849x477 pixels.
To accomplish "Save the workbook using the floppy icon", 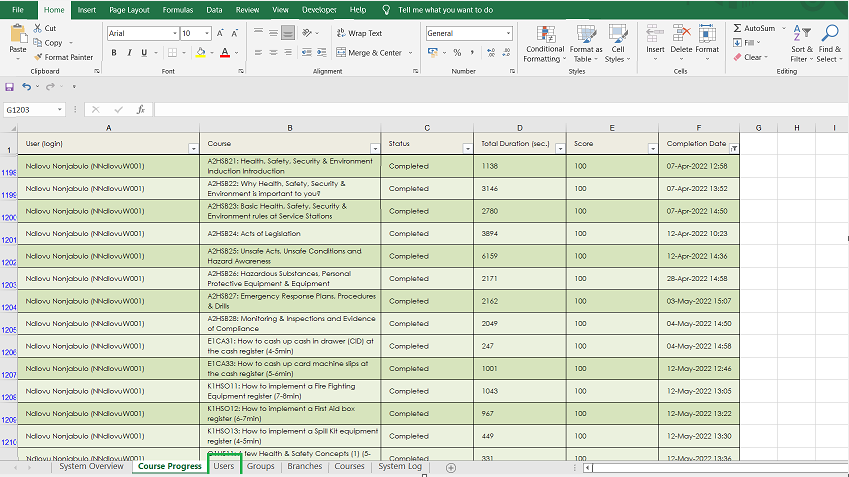I will (x=10, y=87).
